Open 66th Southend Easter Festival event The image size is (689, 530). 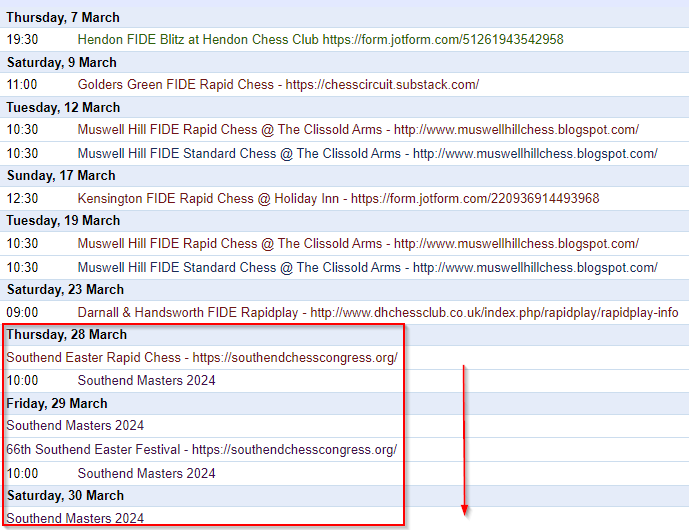point(201,450)
